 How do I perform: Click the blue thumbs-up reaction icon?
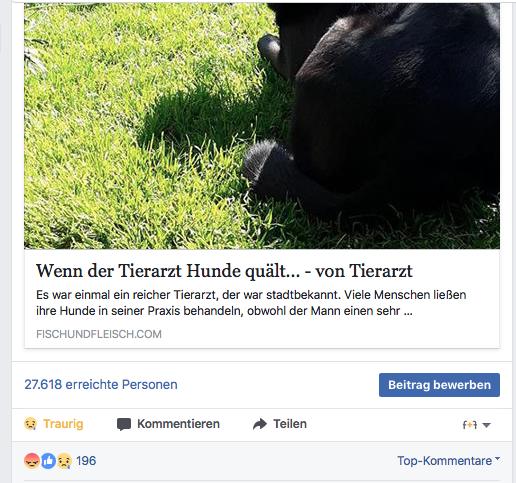[48, 461]
